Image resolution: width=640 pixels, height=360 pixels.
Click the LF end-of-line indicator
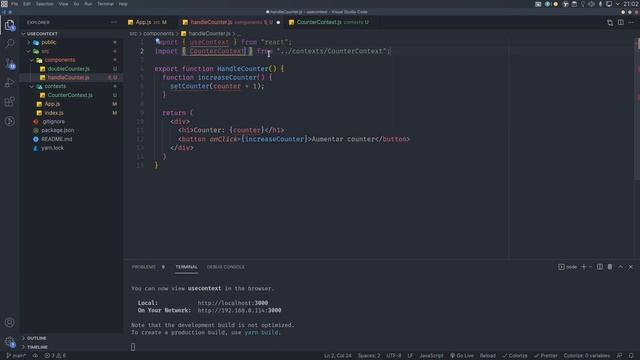click(x=410, y=356)
